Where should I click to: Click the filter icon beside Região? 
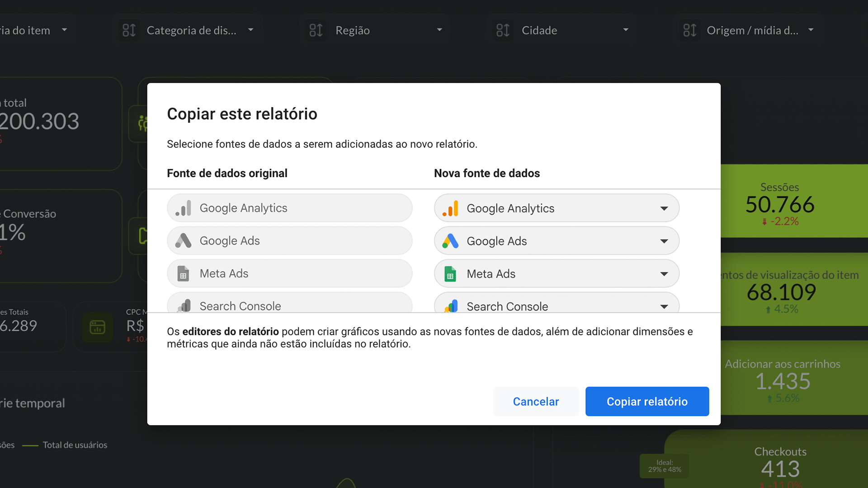[x=316, y=30]
